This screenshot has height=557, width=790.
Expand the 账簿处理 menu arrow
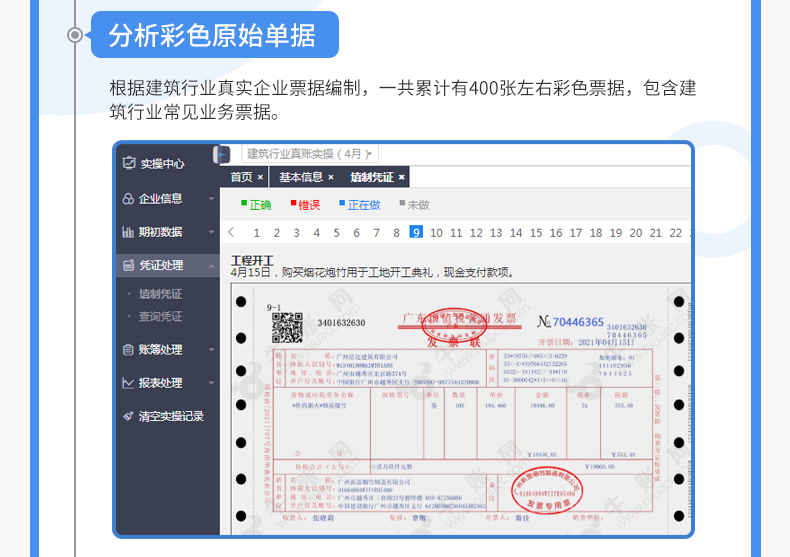pos(212,350)
